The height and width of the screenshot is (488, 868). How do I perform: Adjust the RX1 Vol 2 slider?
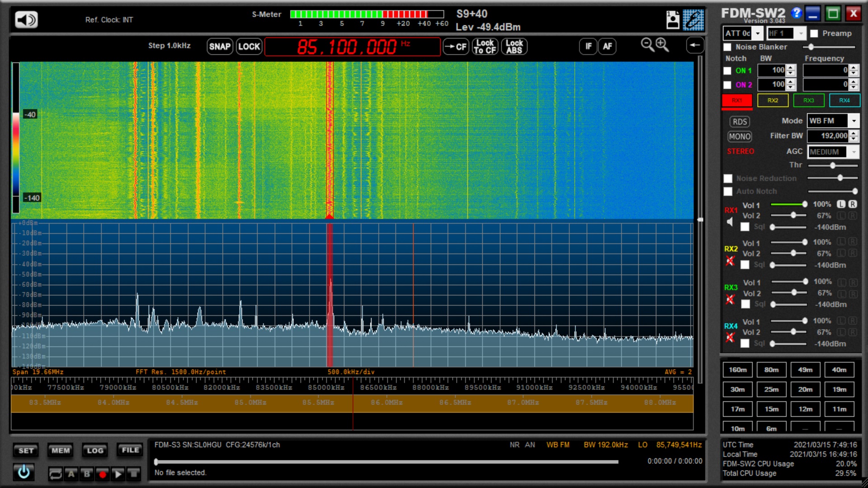[793, 216]
